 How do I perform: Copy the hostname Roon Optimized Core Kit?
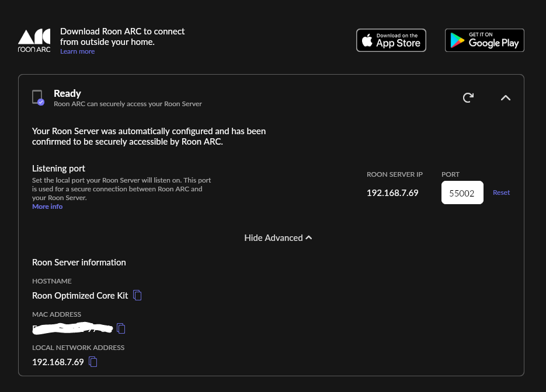[x=138, y=295]
